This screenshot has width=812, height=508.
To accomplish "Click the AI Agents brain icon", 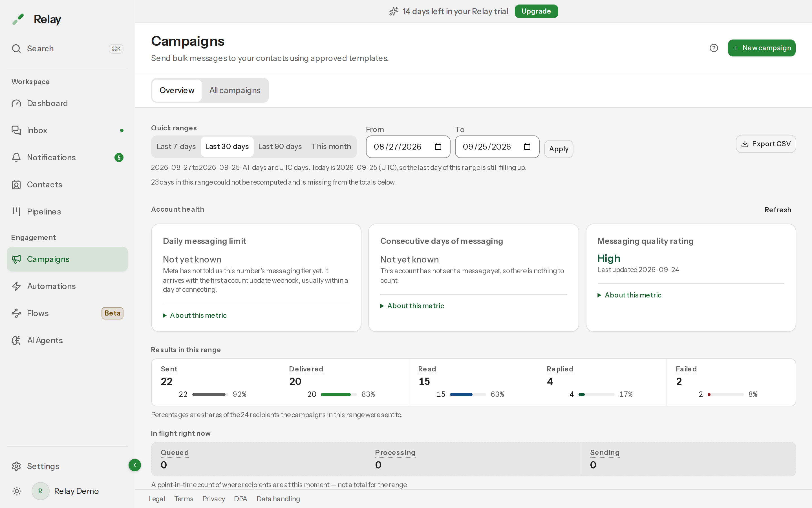I will point(16,340).
